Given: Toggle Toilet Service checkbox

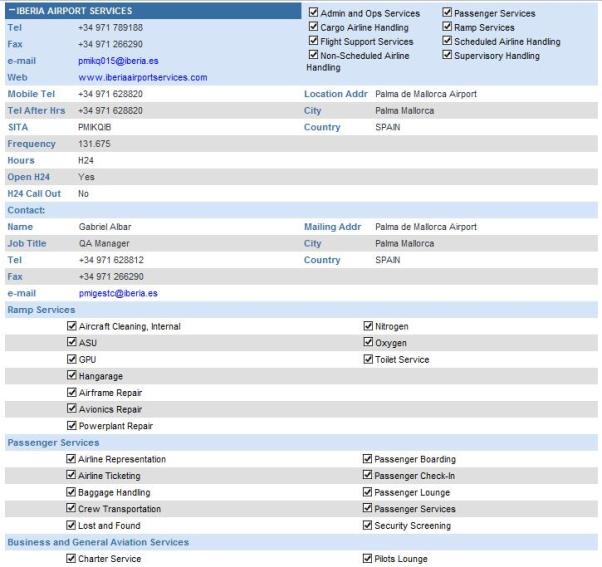Looking at the screenshot, I should tap(368, 359).
